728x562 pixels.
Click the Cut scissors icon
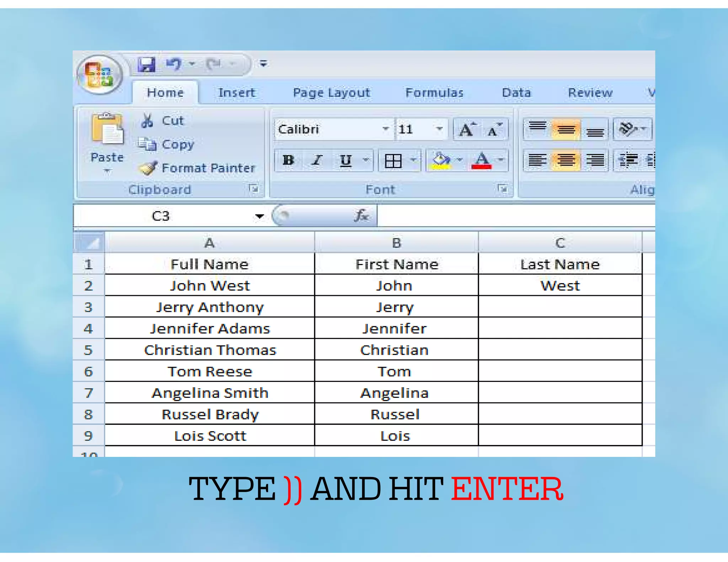pos(147,120)
